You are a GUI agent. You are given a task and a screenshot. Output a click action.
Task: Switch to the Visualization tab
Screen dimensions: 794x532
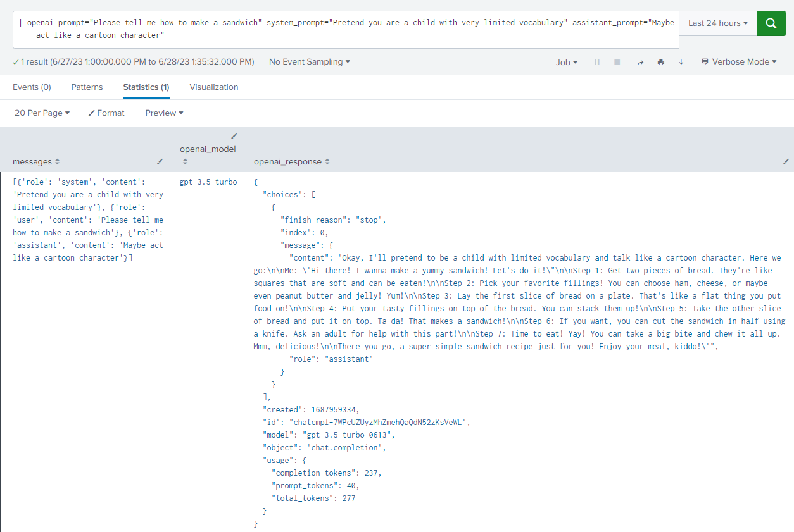tap(214, 87)
